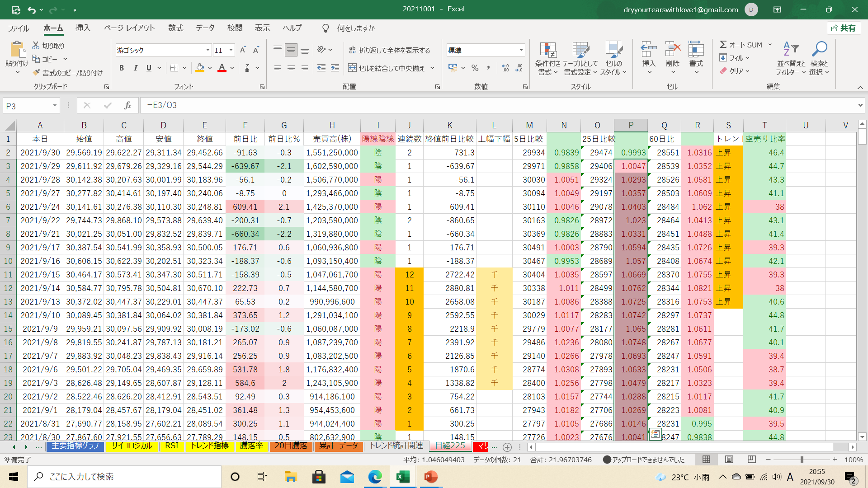
Task: Click the Insert Function fx icon
Action: point(127,105)
